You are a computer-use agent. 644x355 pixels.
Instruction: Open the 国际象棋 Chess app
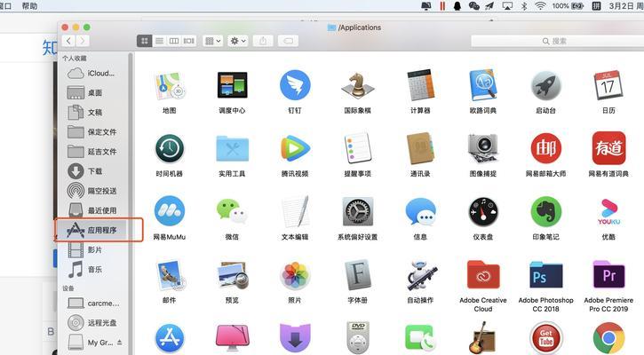point(358,86)
